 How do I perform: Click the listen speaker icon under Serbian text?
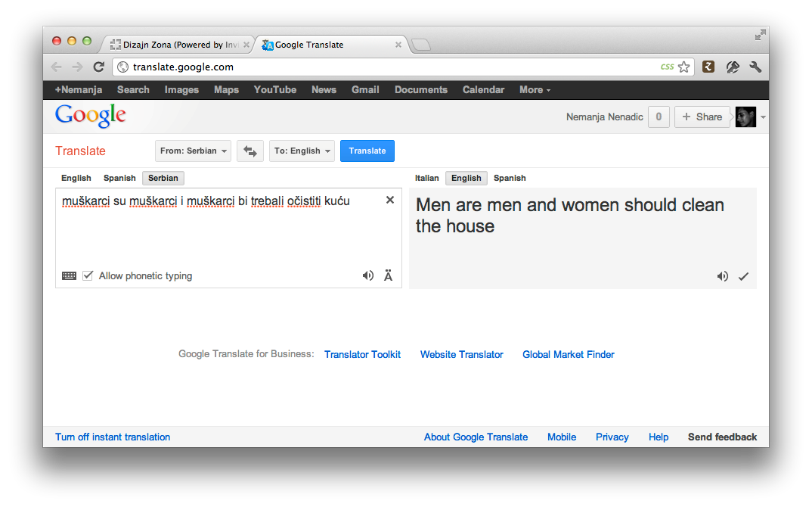click(368, 275)
